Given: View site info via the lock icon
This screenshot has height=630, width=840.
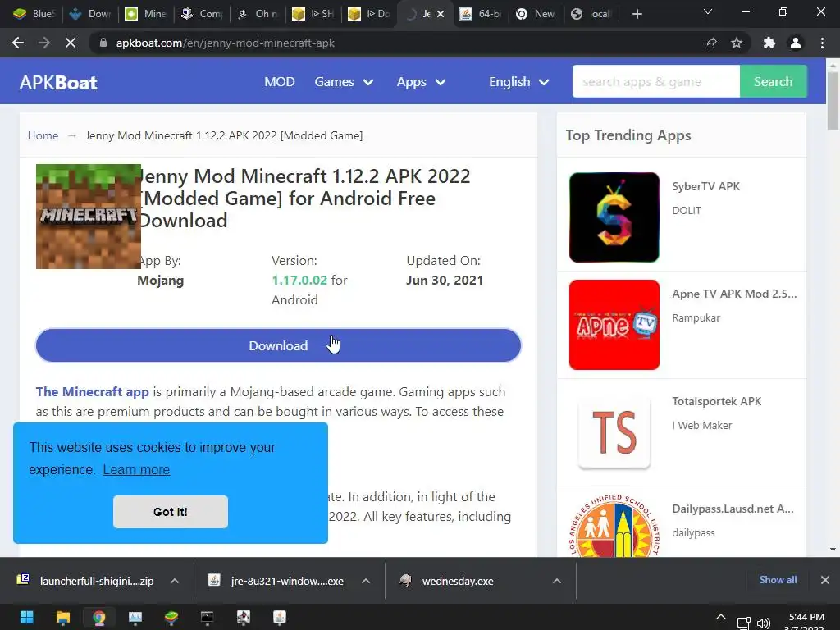Looking at the screenshot, I should (103, 43).
